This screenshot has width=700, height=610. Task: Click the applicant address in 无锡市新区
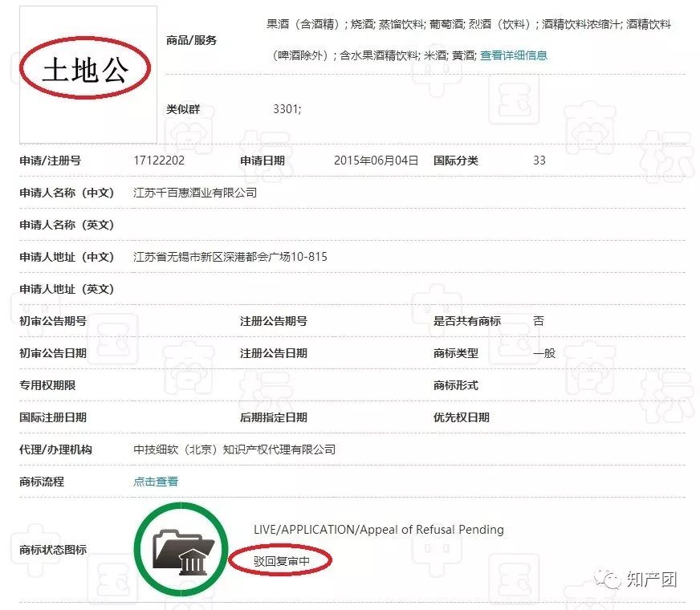click(230, 257)
